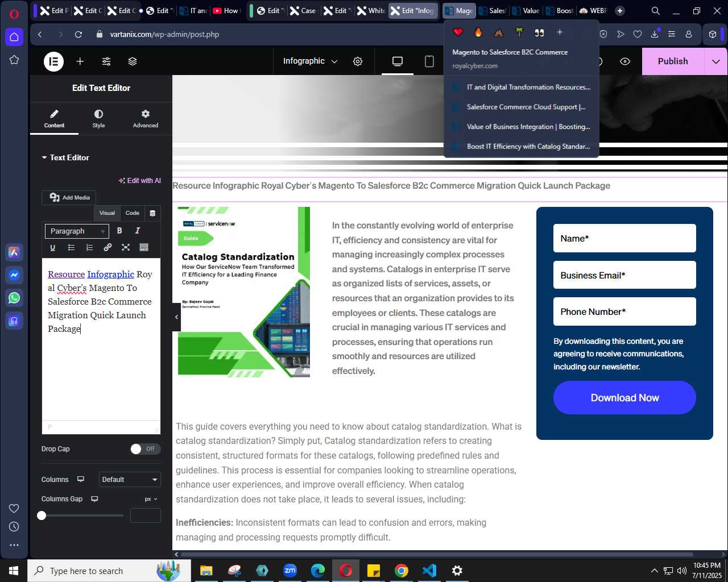Image resolution: width=728 pixels, height=582 pixels.
Task: Open Aria AI in Opera sidebar
Action: point(14,252)
